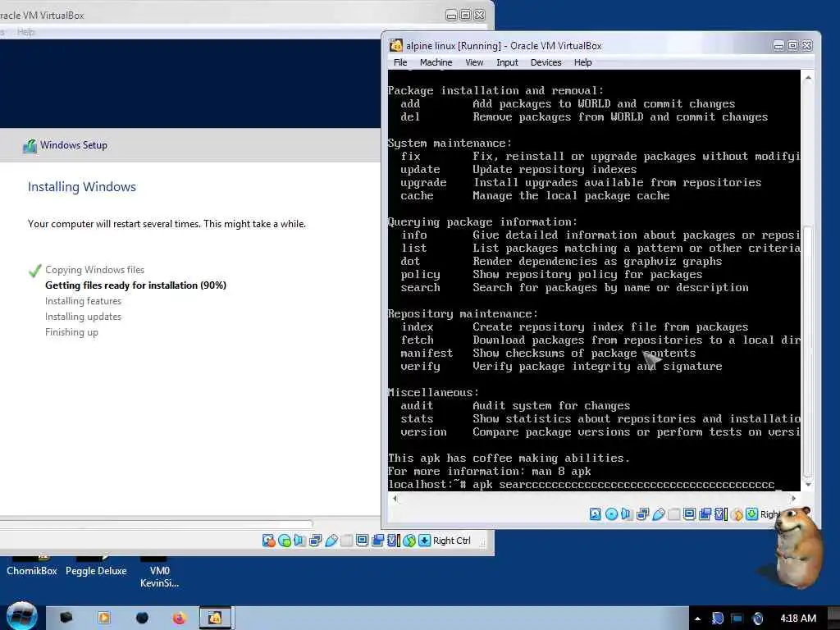
Task: Click optical drive indicator in Windows Setup VM status bar
Action: [285, 541]
